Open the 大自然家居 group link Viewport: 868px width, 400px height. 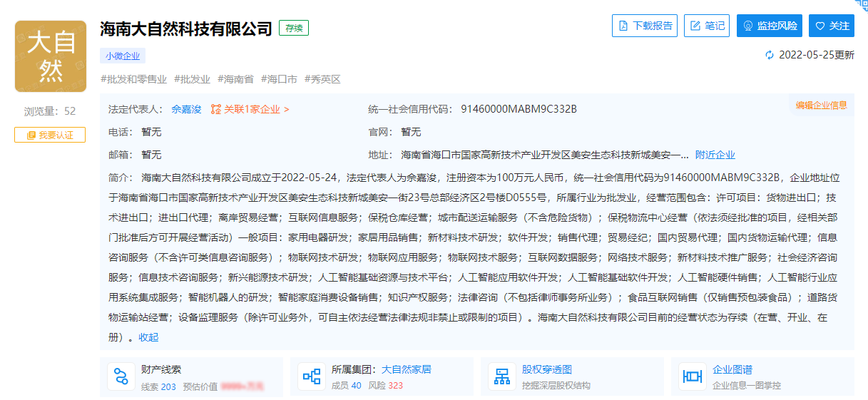(407, 369)
